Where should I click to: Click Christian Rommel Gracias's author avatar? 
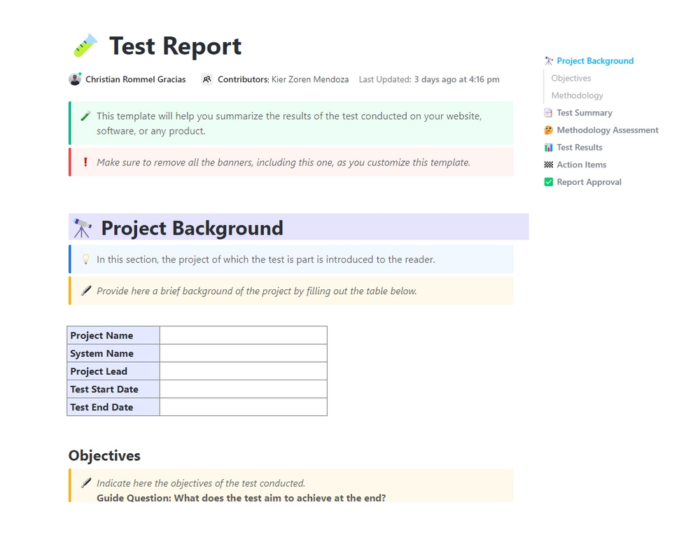point(75,79)
